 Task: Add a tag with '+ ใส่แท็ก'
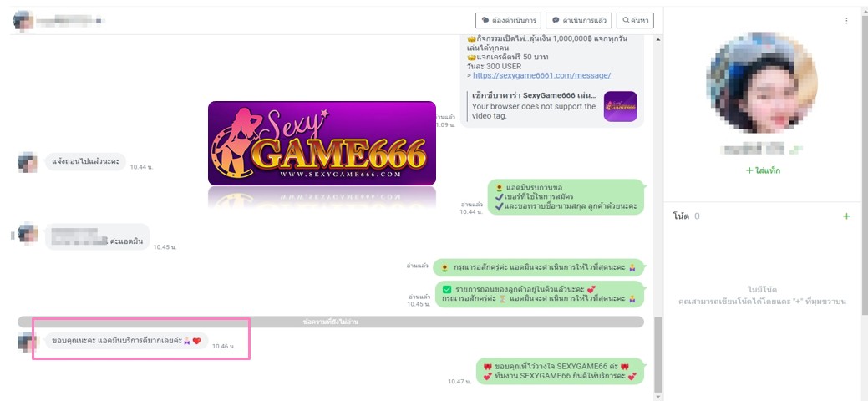coord(762,170)
